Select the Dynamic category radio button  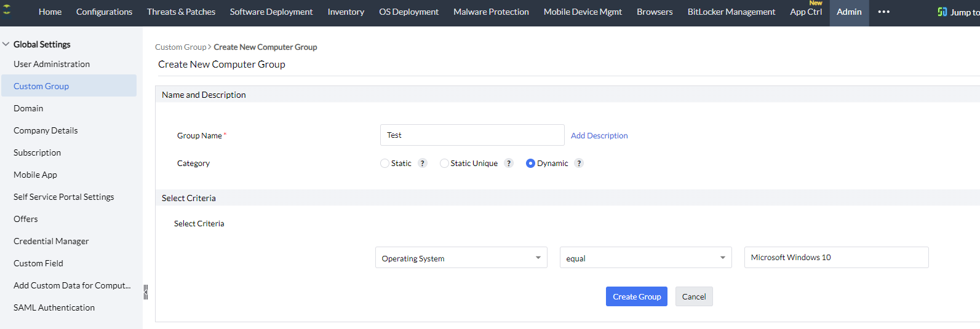pos(530,164)
